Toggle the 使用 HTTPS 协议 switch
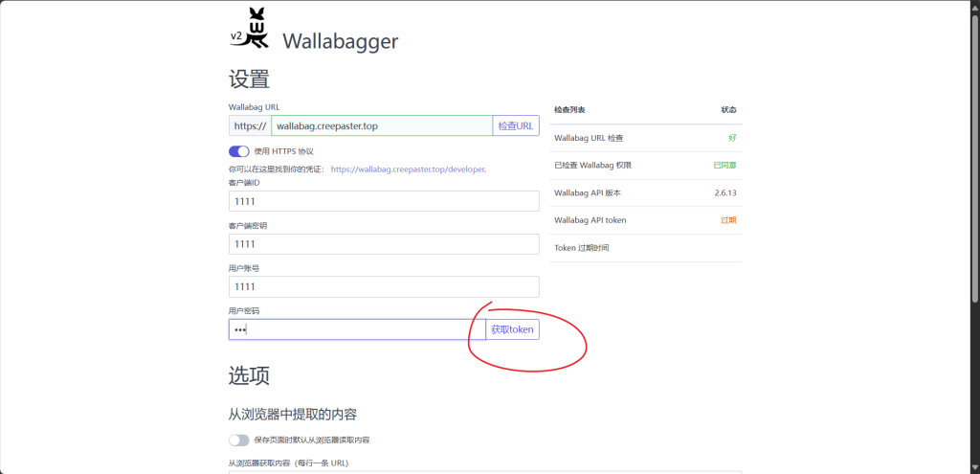 pyautogui.click(x=238, y=151)
